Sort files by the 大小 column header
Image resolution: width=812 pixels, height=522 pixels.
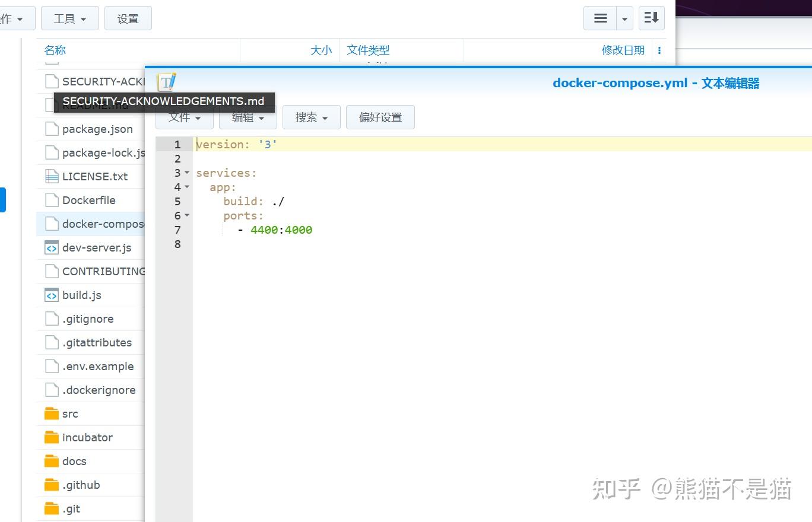tap(321, 50)
